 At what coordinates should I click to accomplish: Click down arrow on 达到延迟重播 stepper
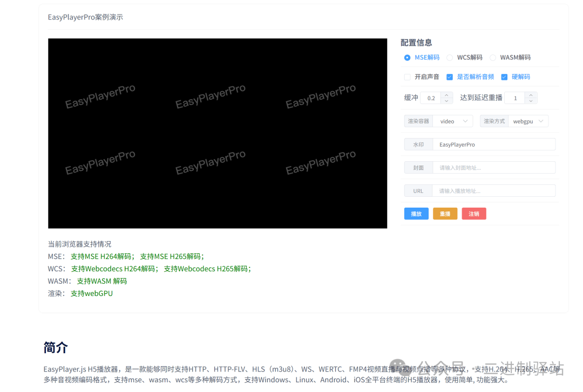tap(531, 101)
